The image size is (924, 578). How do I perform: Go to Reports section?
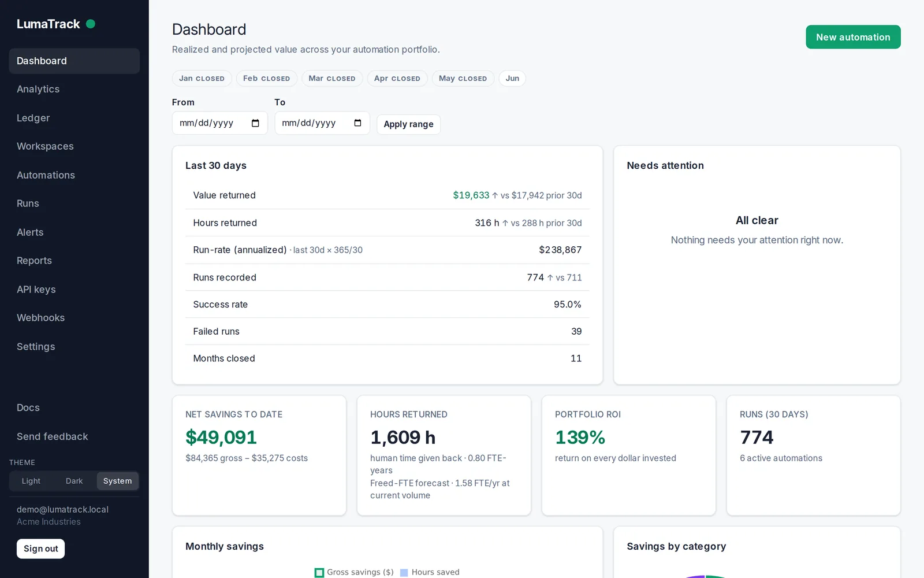tap(74, 261)
